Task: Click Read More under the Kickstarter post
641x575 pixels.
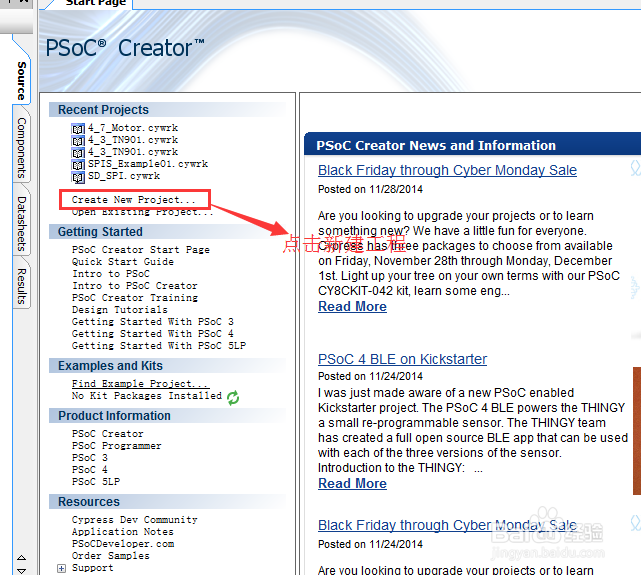Action: (352, 483)
